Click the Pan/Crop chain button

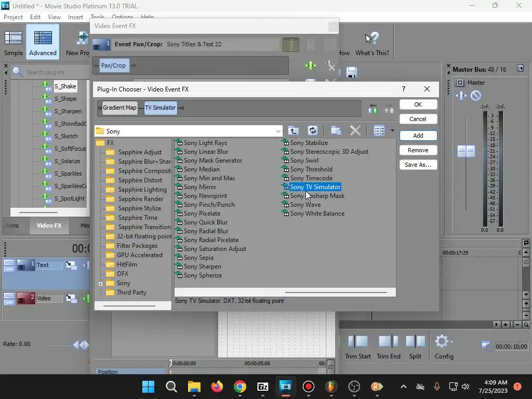pos(113,65)
